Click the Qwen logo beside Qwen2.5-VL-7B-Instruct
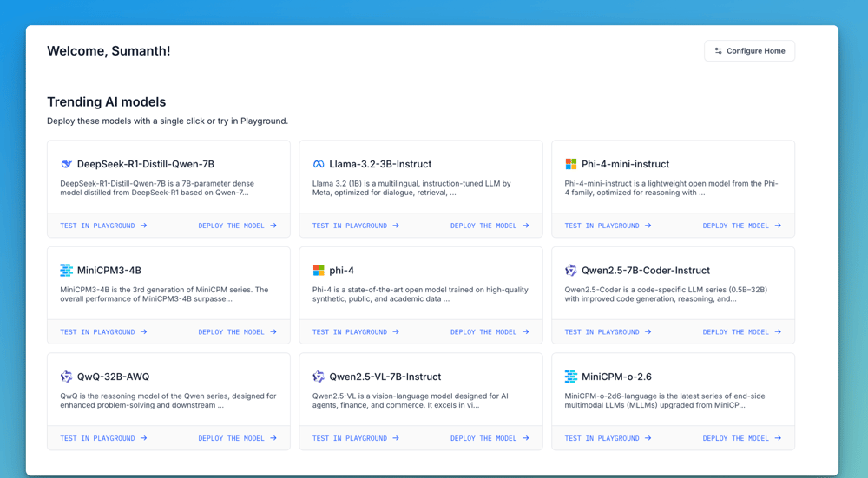Image resolution: width=868 pixels, height=478 pixels. coord(319,377)
